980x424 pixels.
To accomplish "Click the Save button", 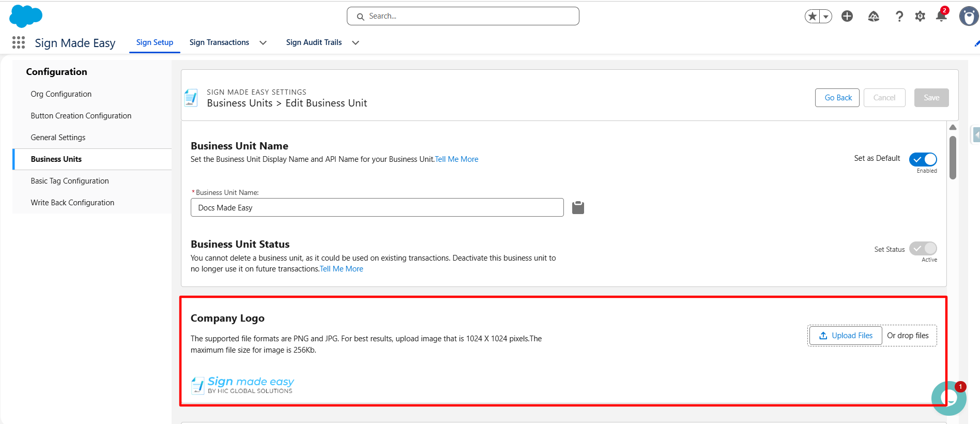I will tap(931, 98).
